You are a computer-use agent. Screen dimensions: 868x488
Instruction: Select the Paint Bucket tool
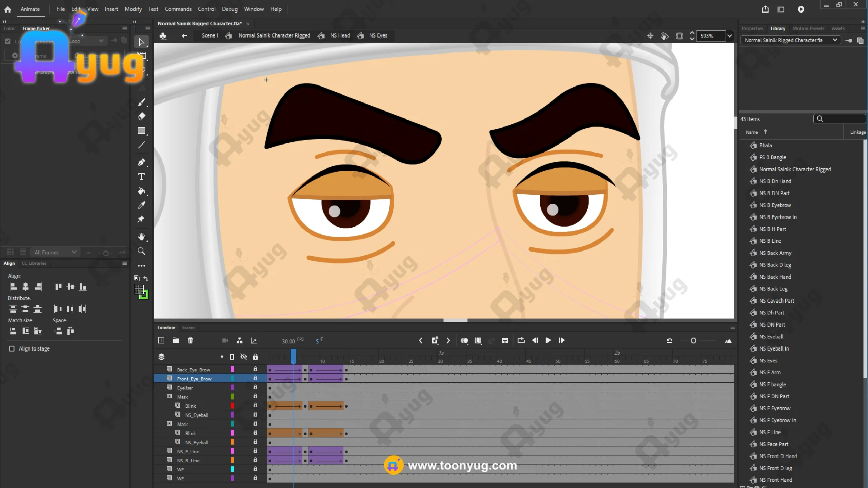pos(142,191)
